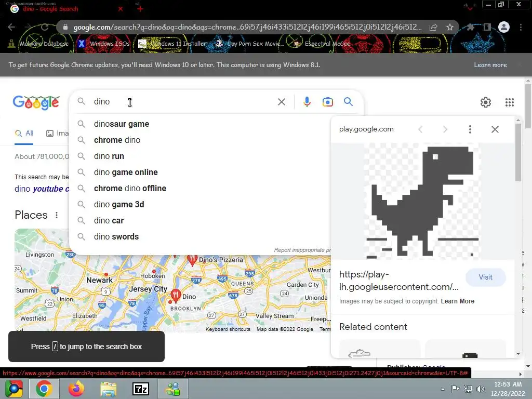
Task: Bookmark this page with the star icon
Action: [x=450, y=27]
